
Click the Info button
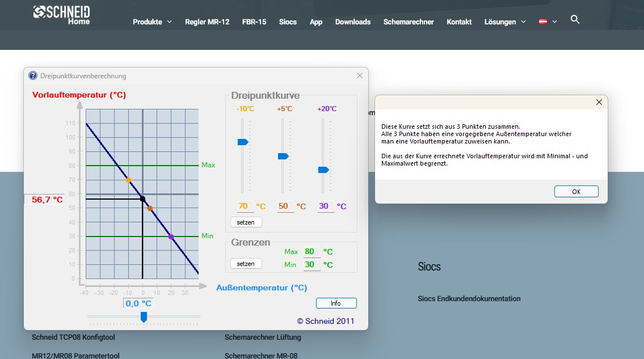tap(336, 303)
